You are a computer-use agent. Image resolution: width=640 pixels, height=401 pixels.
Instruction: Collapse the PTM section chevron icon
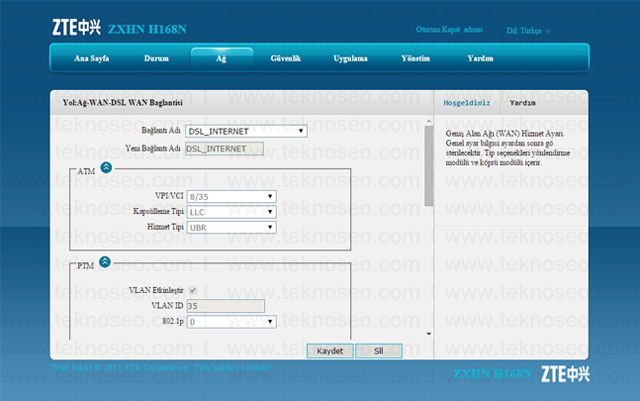click(x=105, y=262)
